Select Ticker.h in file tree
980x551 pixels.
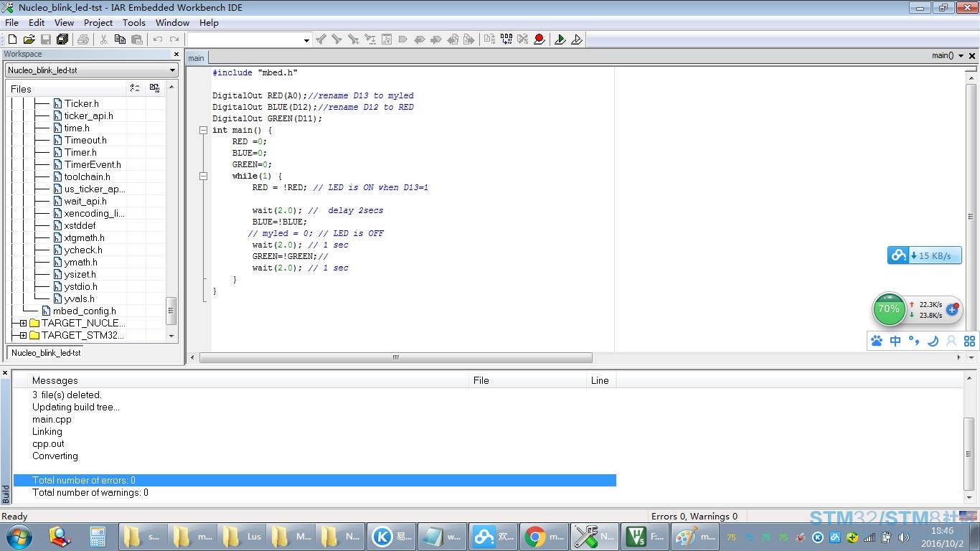(81, 103)
